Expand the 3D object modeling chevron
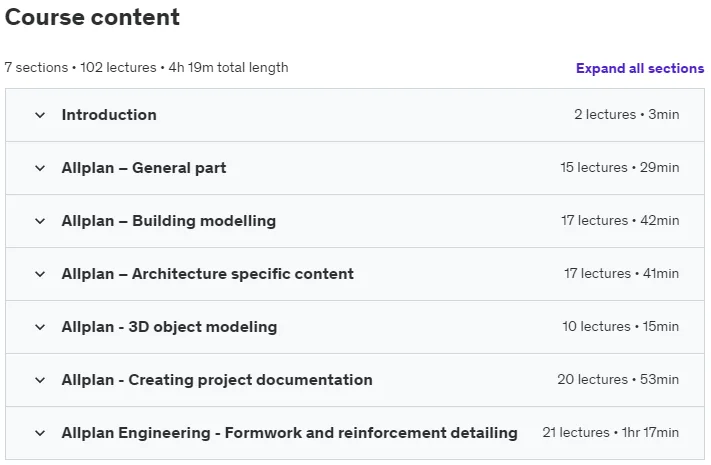This screenshot has width=711, height=465. (40, 328)
